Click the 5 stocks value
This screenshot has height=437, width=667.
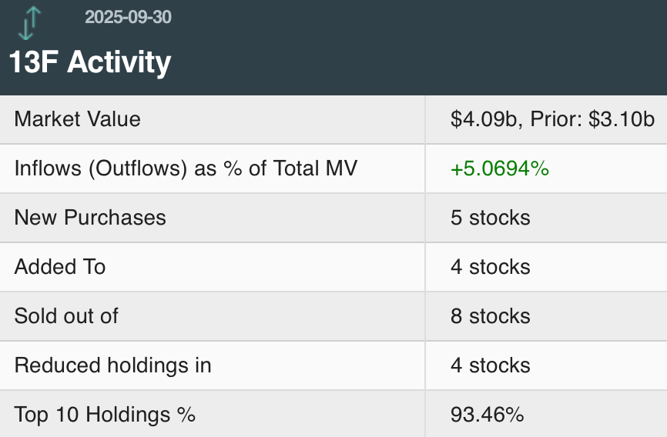coord(490,217)
